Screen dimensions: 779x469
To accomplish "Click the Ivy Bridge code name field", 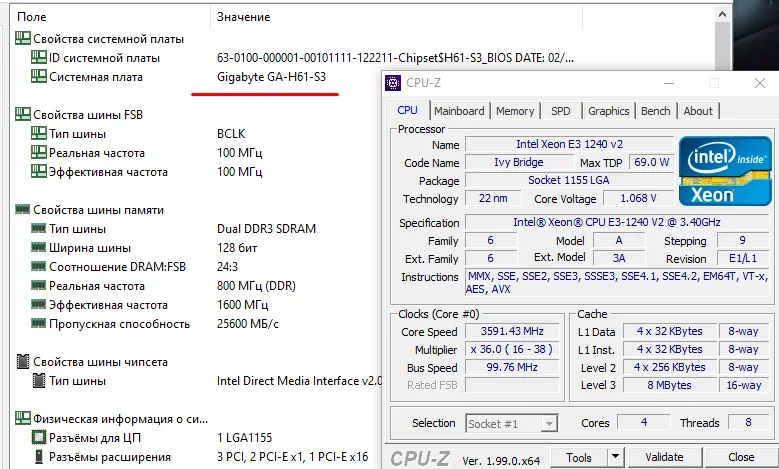I will (x=519, y=162).
